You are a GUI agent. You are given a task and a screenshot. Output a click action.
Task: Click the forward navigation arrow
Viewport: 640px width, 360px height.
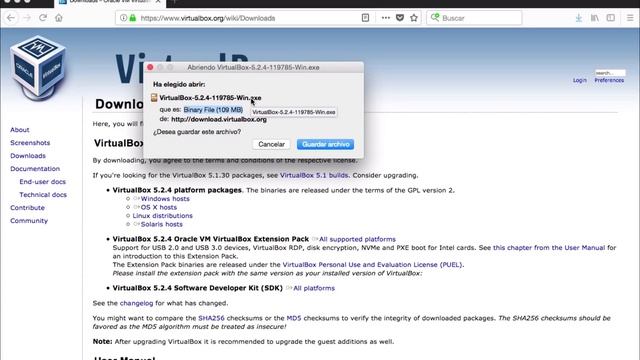coord(27,18)
